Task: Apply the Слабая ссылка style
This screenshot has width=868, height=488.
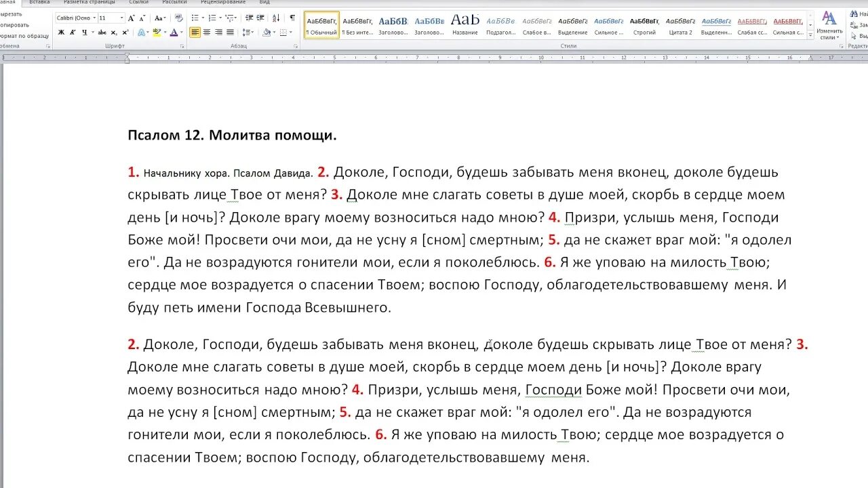Action: point(752,25)
